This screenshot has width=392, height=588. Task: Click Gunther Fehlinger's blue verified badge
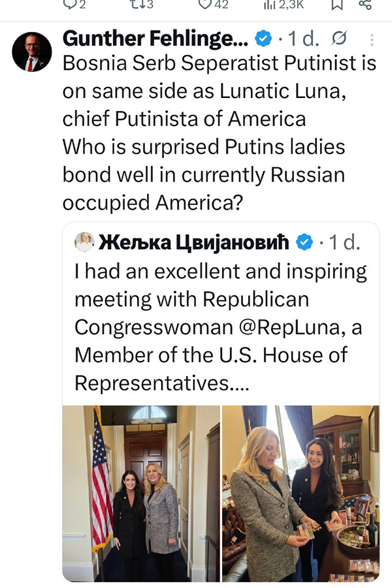[262, 40]
